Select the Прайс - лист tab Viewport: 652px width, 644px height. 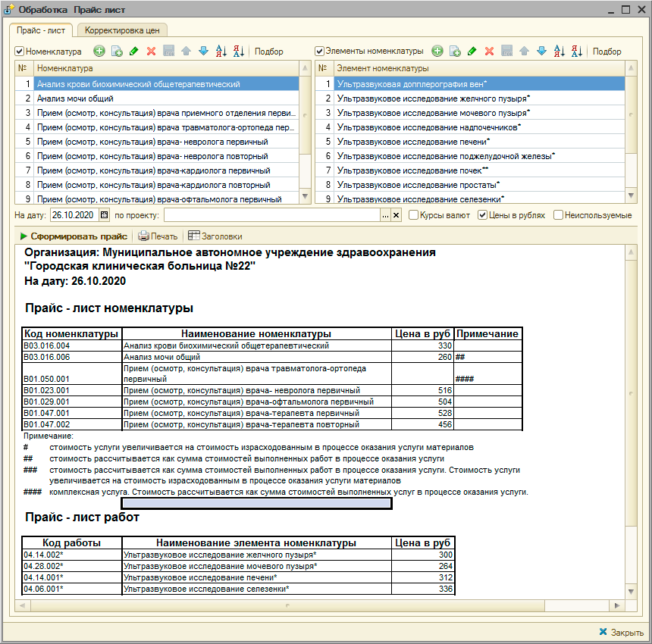click(x=42, y=30)
